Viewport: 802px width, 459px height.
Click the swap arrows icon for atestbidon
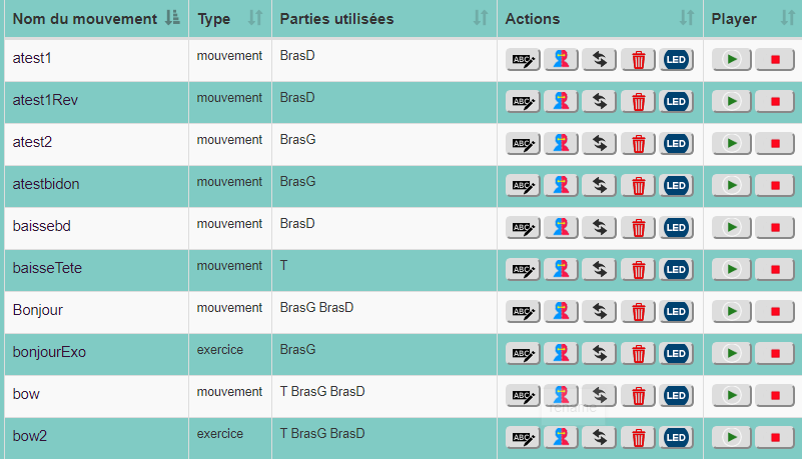599,186
